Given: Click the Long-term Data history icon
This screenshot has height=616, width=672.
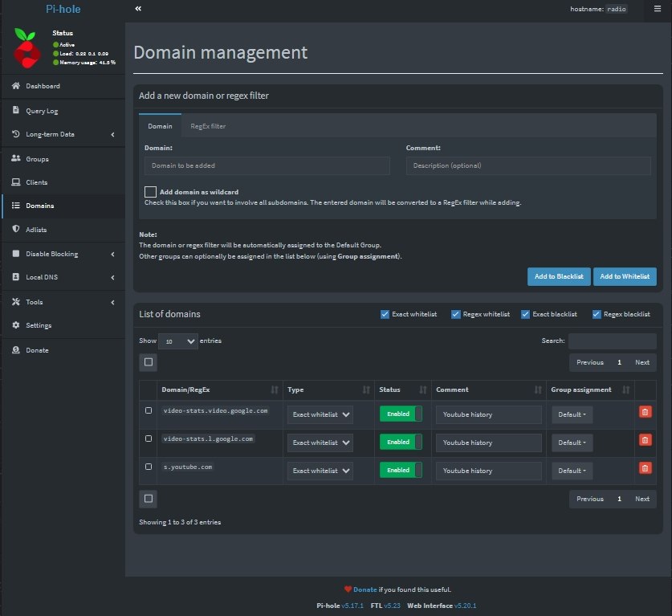Looking at the screenshot, I should (x=16, y=134).
